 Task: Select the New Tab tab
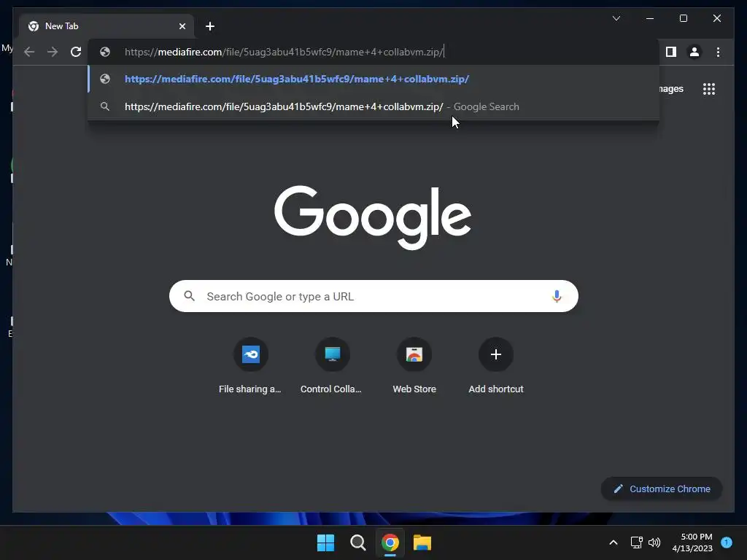click(107, 26)
